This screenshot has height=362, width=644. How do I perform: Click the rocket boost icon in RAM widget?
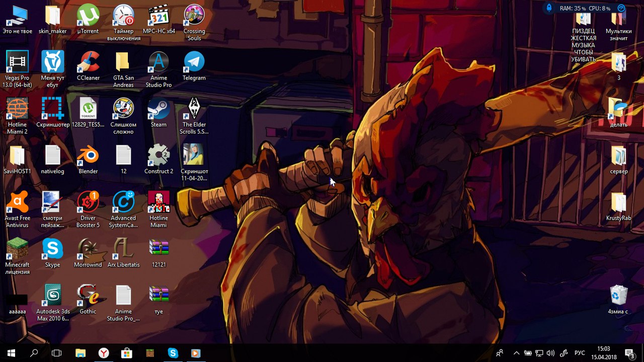(x=549, y=8)
